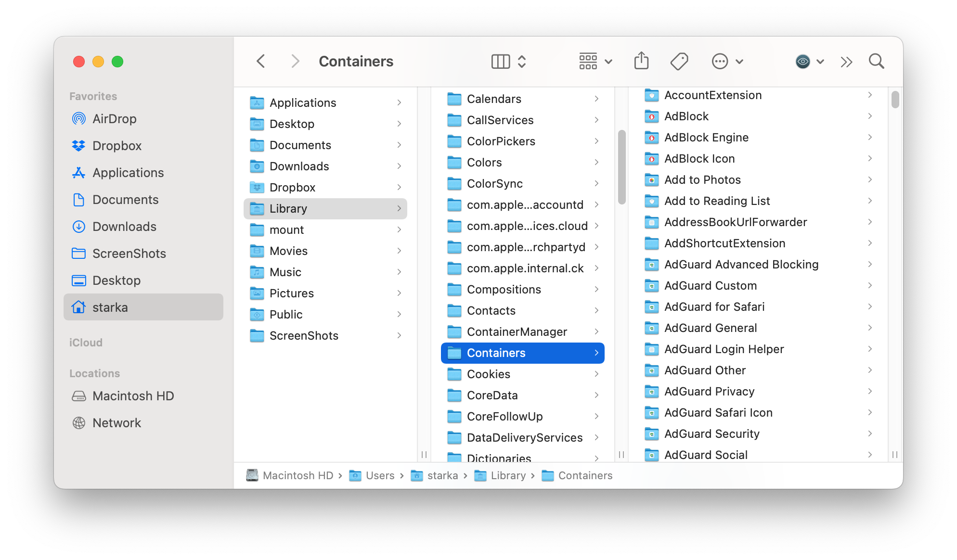Select the Applications folder in the first column
This screenshot has height=560, width=957.
325,103
